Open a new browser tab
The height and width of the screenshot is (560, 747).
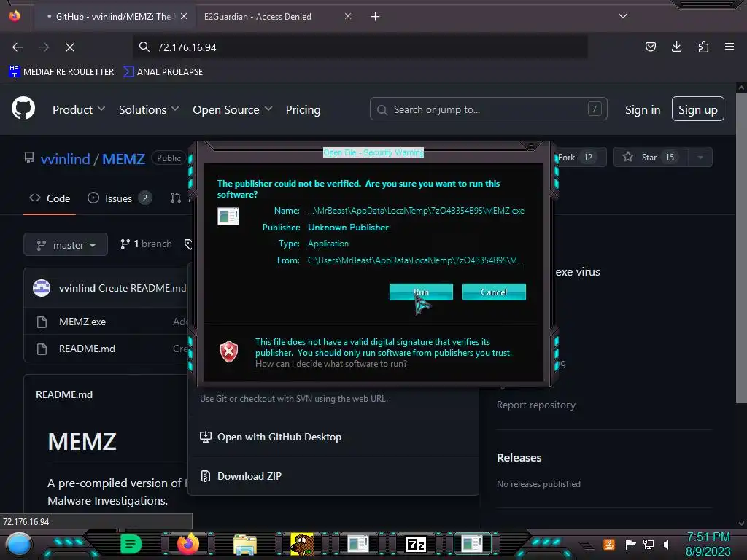pyautogui.click(x=376, y=17)
